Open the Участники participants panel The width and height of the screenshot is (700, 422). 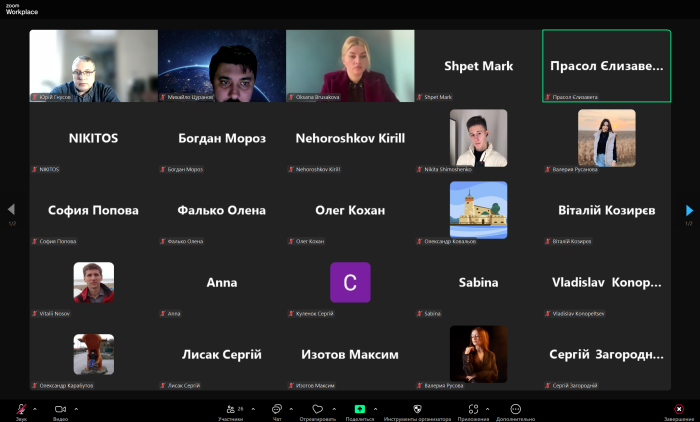231,409
